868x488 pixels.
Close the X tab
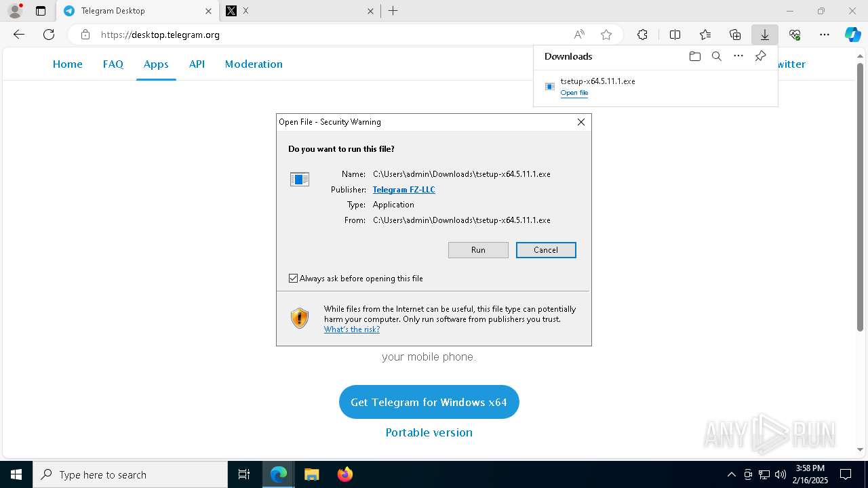[370, 11]
